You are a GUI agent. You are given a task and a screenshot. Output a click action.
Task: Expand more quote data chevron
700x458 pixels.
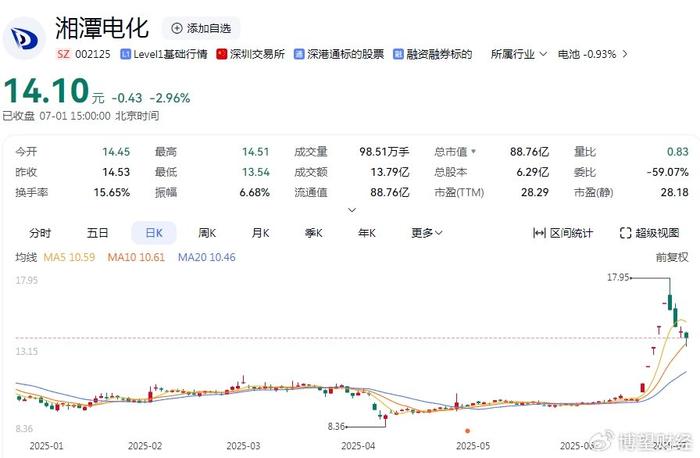tap(352, 210)
